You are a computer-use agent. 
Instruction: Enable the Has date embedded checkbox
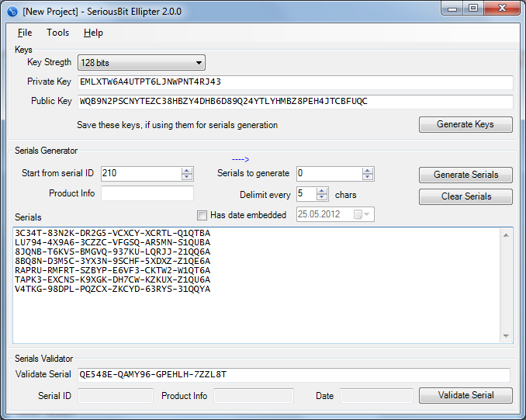[x=202, y=215]
